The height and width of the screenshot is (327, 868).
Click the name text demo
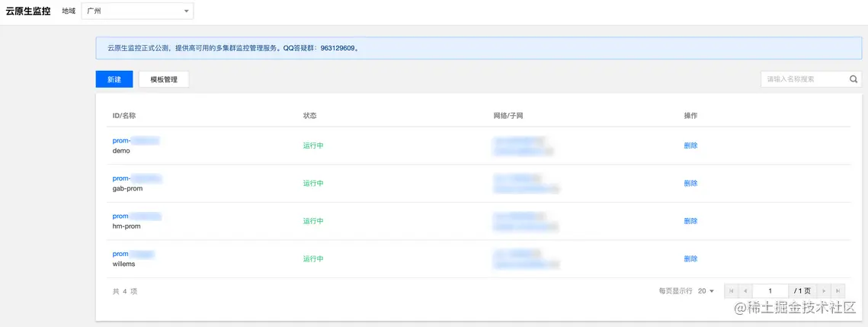pyautogui.click(x=121, y=150)
